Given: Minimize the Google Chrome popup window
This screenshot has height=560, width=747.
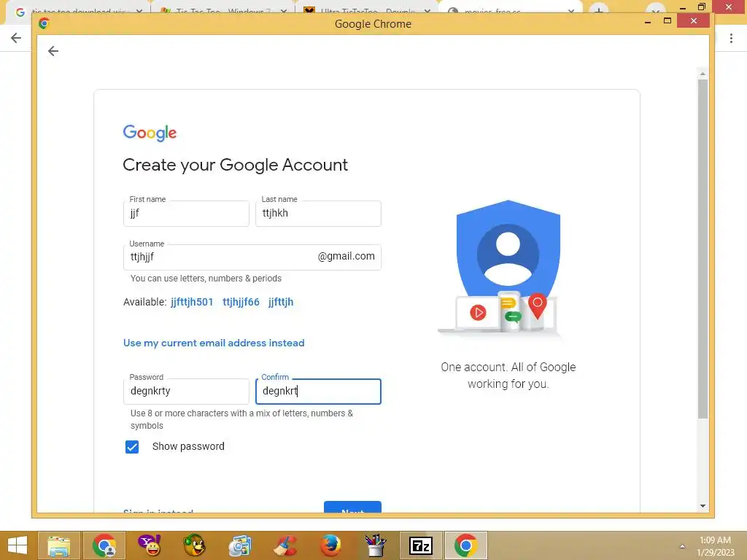Looking at the screenshot, I should (x=648, y=21).
